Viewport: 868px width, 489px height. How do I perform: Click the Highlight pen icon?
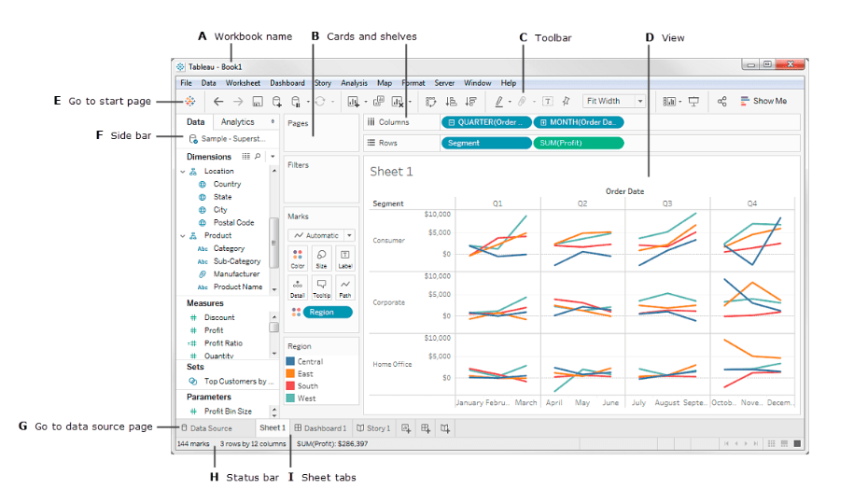(498, 102)
